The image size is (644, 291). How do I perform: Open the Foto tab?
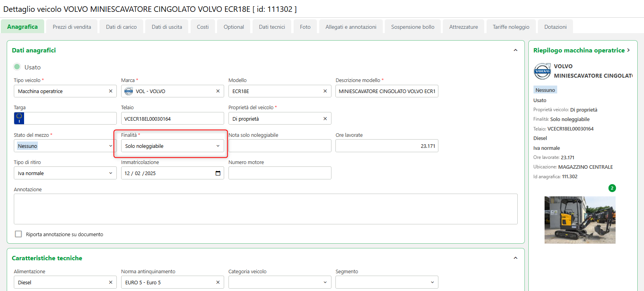[x=305, y=27]
